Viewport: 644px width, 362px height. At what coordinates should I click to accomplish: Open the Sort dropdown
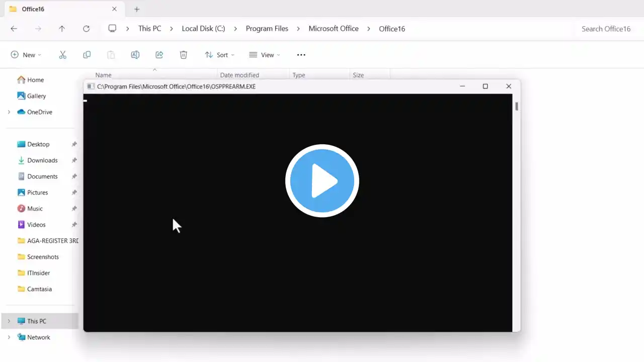pyautogui.click(x=219, y=55)
